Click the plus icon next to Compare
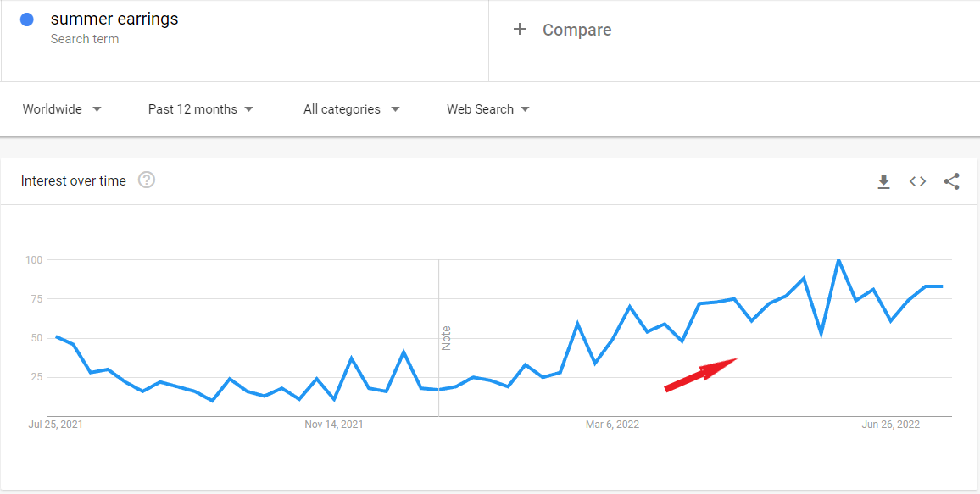Screen dimensions: 980x494 (520, 28)
